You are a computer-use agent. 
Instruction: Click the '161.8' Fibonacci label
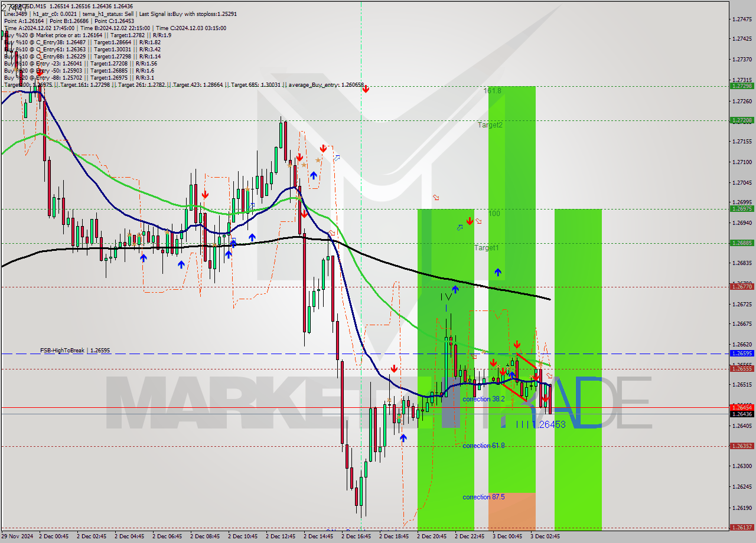(492, 91)
